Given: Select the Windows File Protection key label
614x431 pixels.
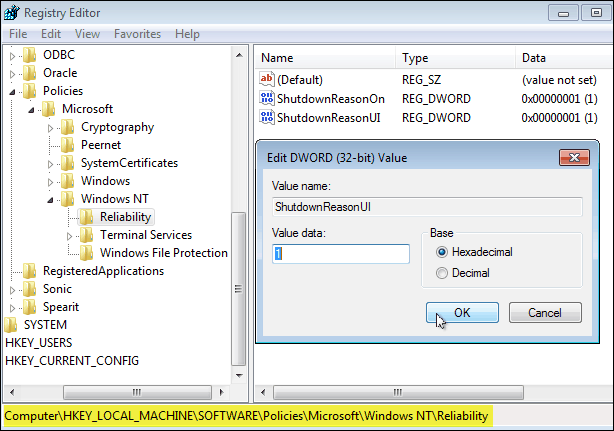Looking at the screenshot, I should coord(164,253).
